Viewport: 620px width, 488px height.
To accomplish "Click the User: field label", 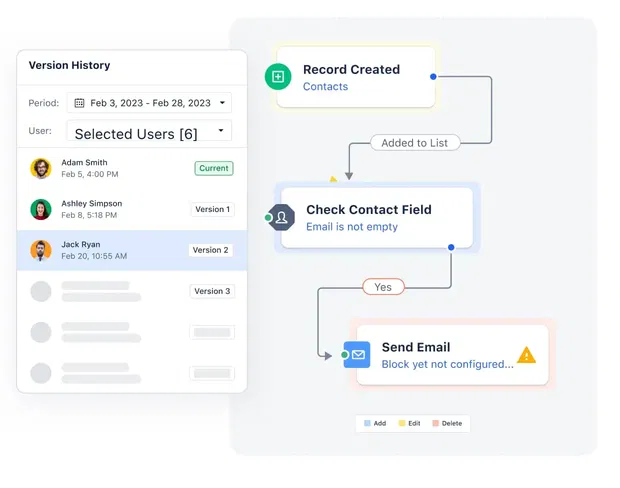I will pos(40,131).
